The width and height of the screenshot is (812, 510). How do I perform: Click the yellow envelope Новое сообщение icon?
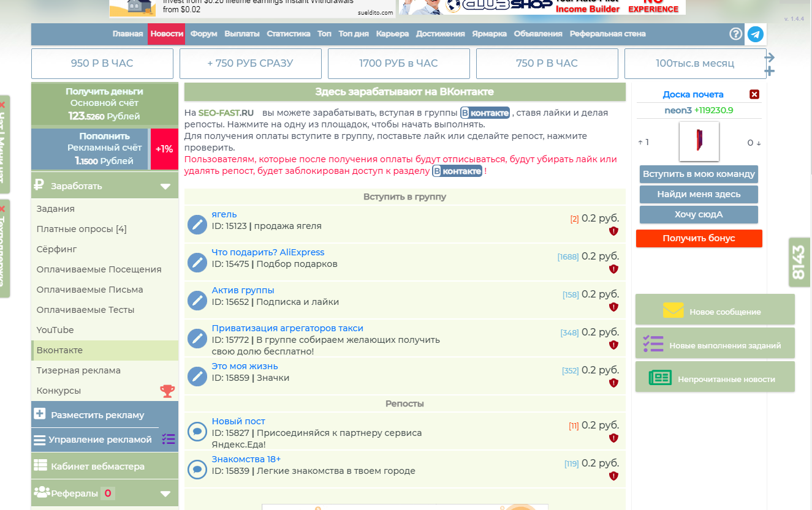(673, 310)
